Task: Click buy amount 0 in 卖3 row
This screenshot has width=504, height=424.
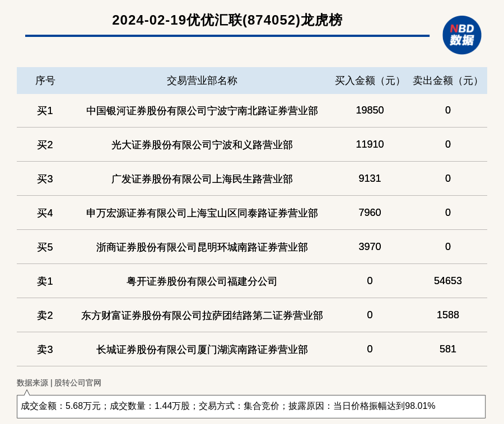Action: coord(370,349)
